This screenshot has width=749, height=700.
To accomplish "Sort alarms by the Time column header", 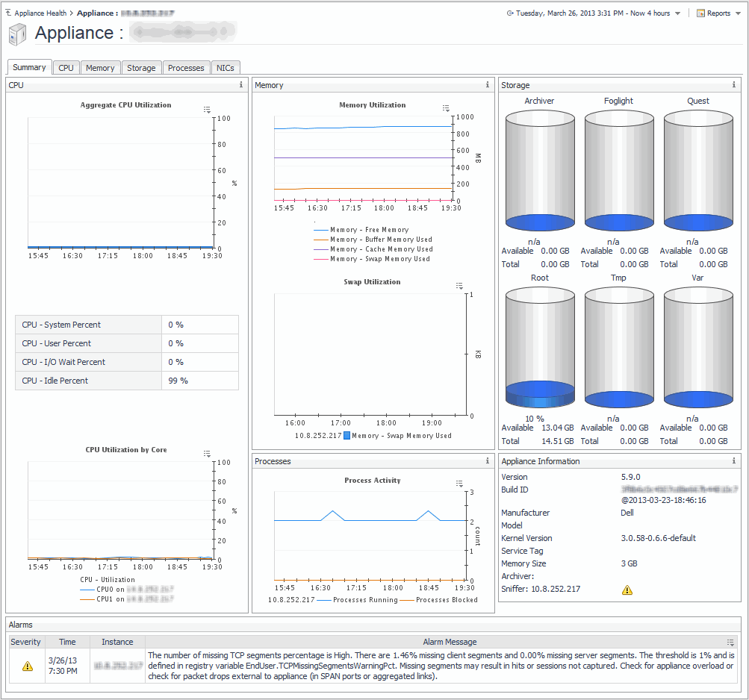I will (67, 642).
